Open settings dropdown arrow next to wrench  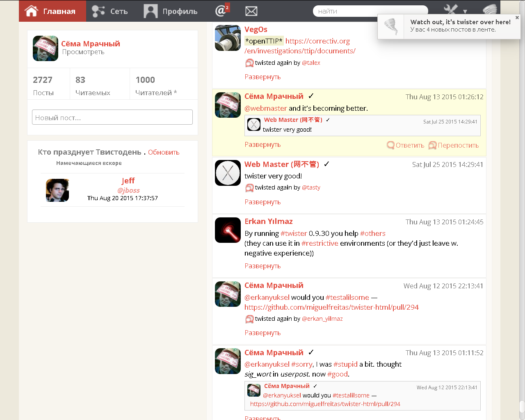(x=465, y=11)
